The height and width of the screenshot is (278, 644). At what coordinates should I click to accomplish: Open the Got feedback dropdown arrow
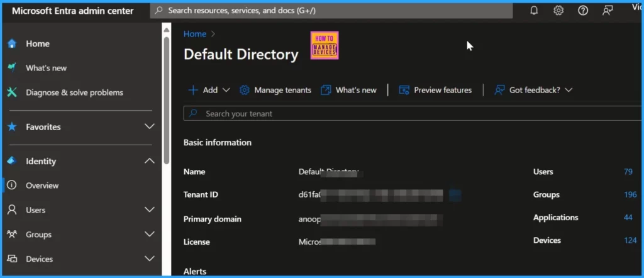569,90
